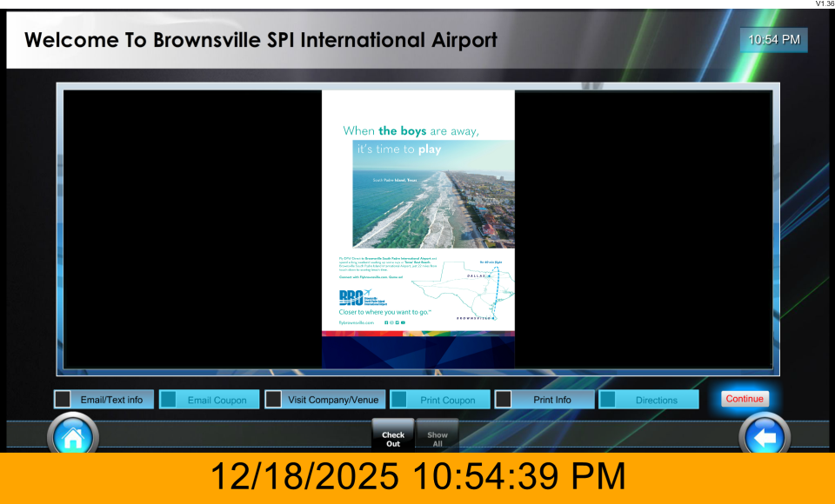The height and width of the screenshot is (504, 835).
Task: Switch to the Show All tab
Action: pyautogui.click(x=438, y=437)
